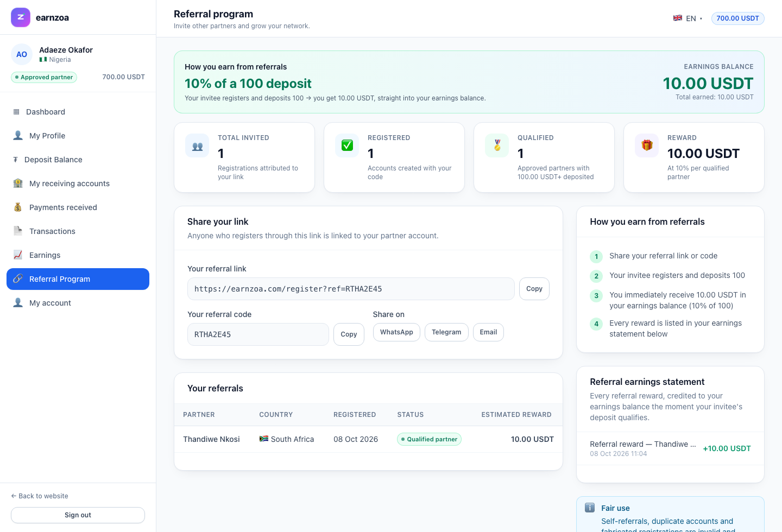782x532 pixels.
Task: Go to Deposit Balance page
Action: 78,160
